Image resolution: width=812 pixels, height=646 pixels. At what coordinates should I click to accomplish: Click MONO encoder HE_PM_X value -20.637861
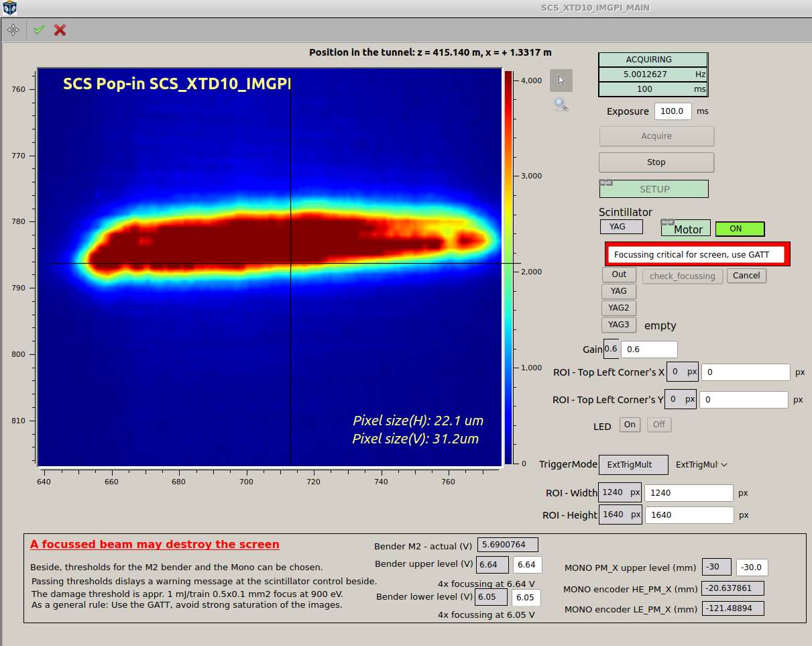tap(733, 589)
